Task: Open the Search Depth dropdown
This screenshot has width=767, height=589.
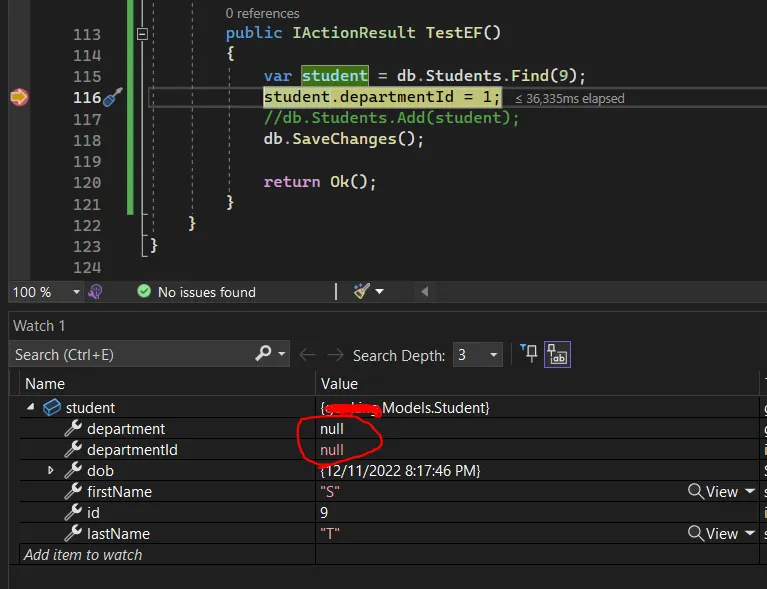Action: point(477,355)
